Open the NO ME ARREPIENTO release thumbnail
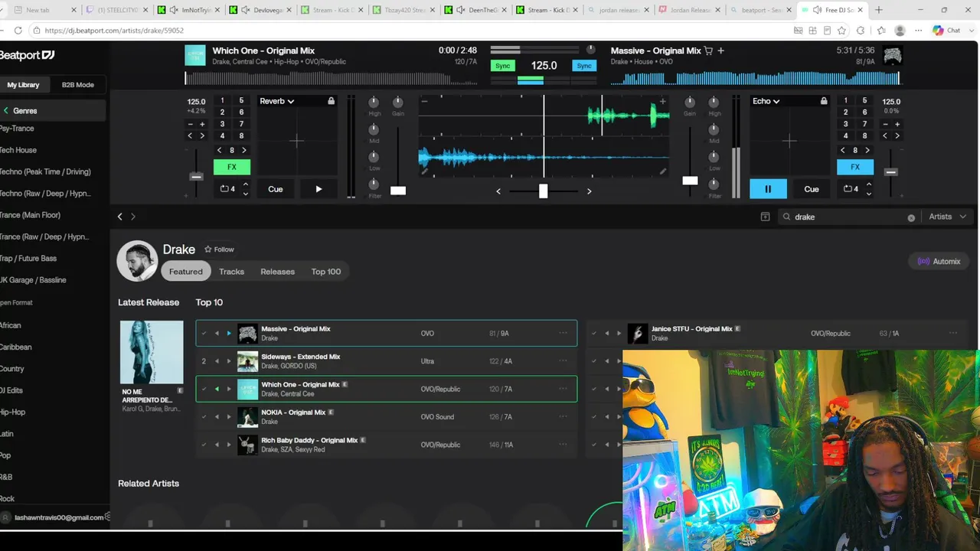 (152, 352)
